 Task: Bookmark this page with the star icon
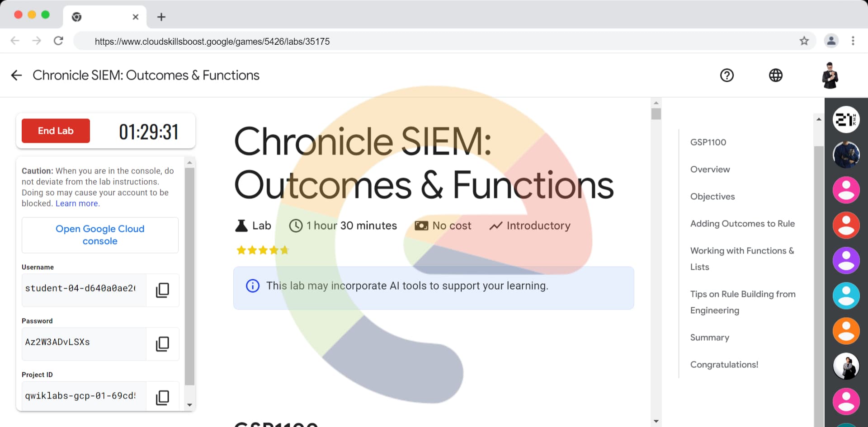coord(804,41)
